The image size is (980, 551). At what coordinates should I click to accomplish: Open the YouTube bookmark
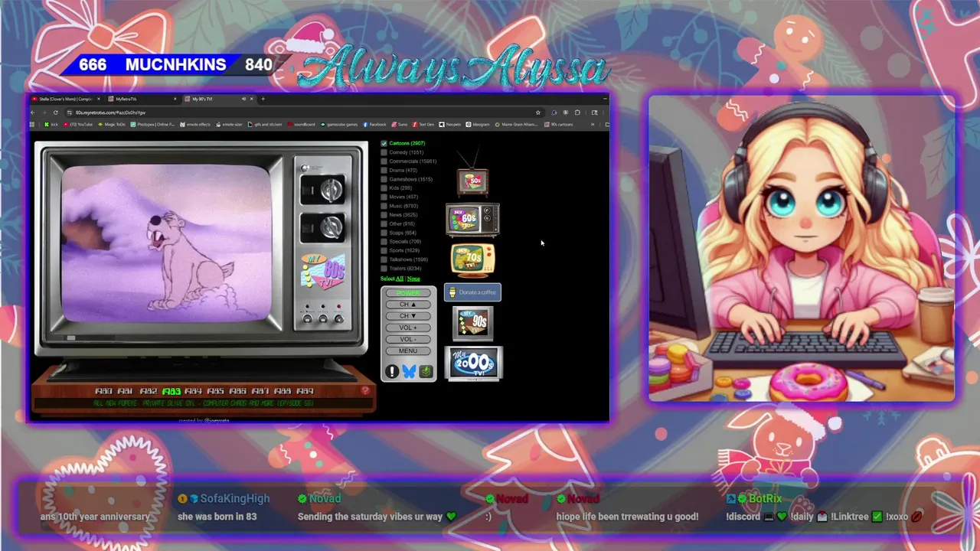(x=78, y=124)
